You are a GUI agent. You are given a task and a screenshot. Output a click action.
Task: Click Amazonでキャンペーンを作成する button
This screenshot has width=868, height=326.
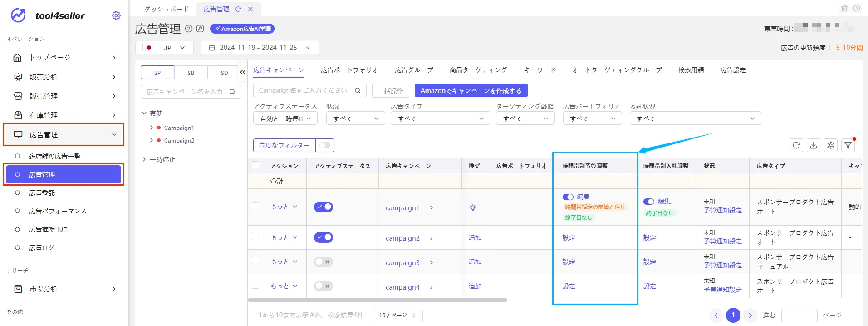(x=471, y=90)
